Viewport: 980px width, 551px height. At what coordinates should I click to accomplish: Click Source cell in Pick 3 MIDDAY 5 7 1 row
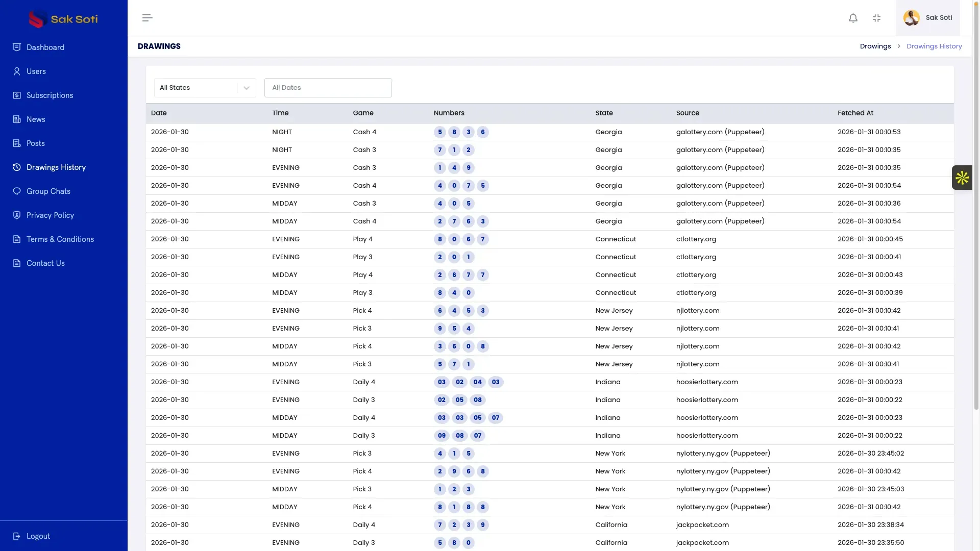coord(698,364)
